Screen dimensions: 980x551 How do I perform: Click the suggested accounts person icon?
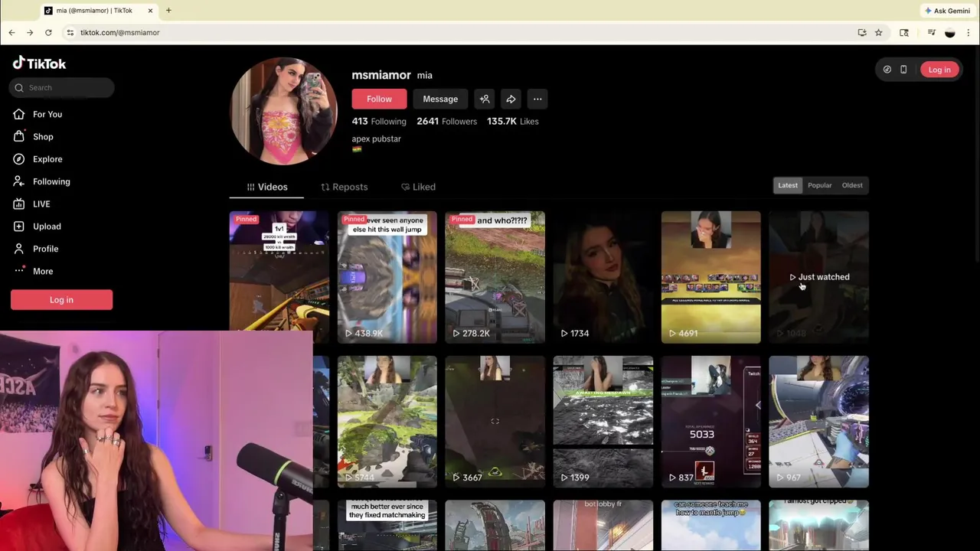click(485, 99)
